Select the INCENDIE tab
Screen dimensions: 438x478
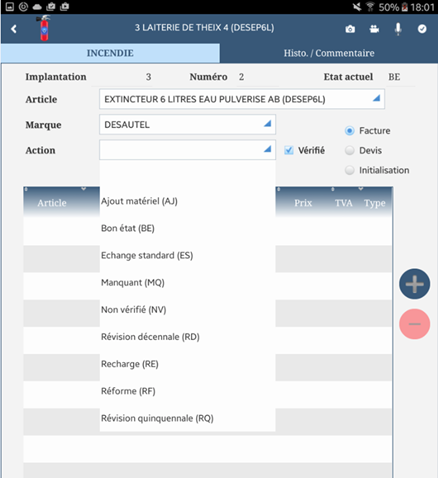110,53
